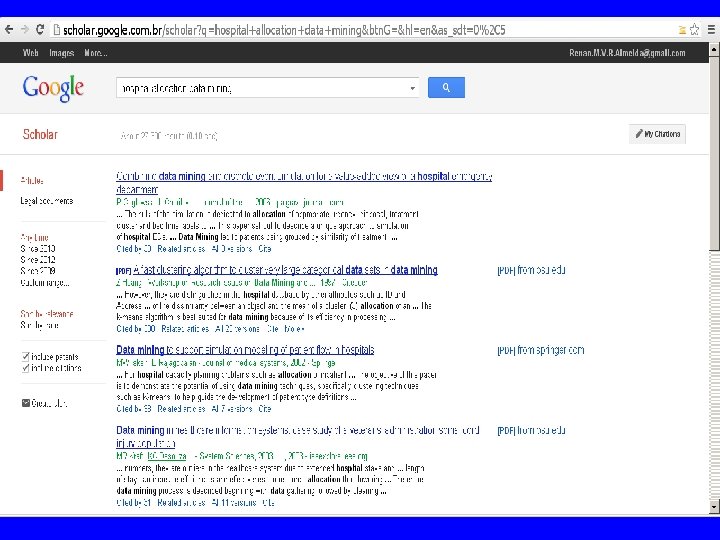720x540 pixels.
Task: Open the search box dropdown arrow
Action: point(412,88)
